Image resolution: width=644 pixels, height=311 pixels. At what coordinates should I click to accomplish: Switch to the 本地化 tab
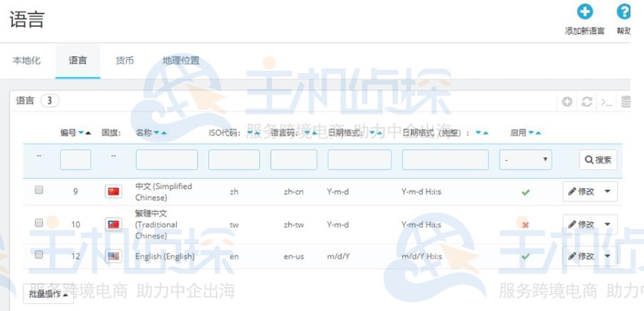click(26, 61)
